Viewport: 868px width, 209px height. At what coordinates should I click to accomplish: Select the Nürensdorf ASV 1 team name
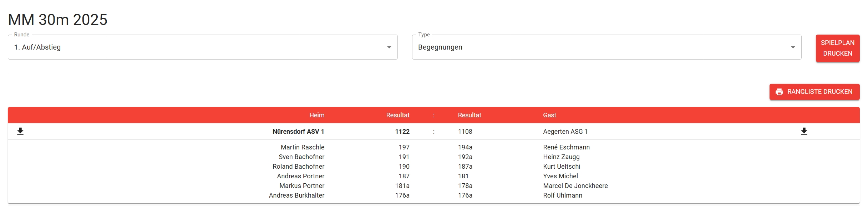coord(298,132)
